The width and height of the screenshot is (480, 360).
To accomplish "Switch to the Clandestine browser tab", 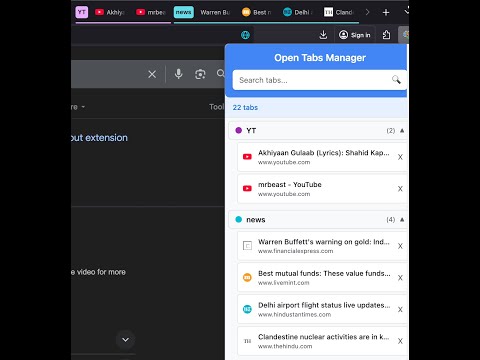I will 339,12.
